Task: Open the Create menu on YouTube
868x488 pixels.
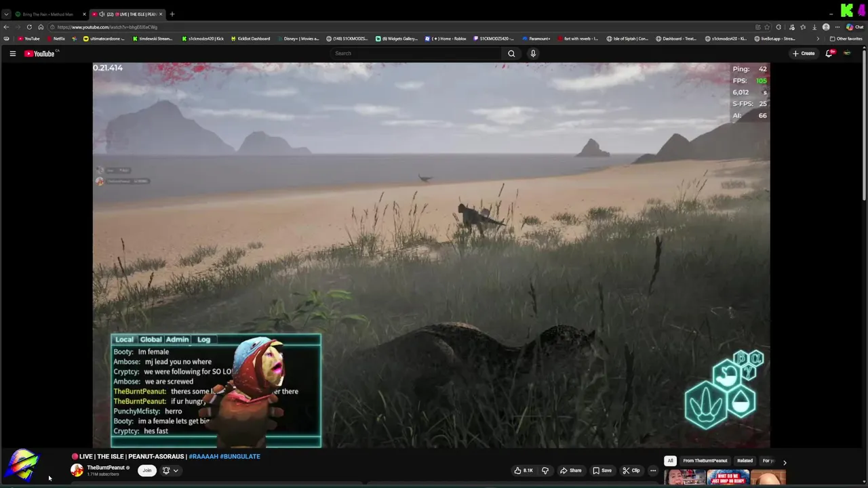Action: click(804, 54)
